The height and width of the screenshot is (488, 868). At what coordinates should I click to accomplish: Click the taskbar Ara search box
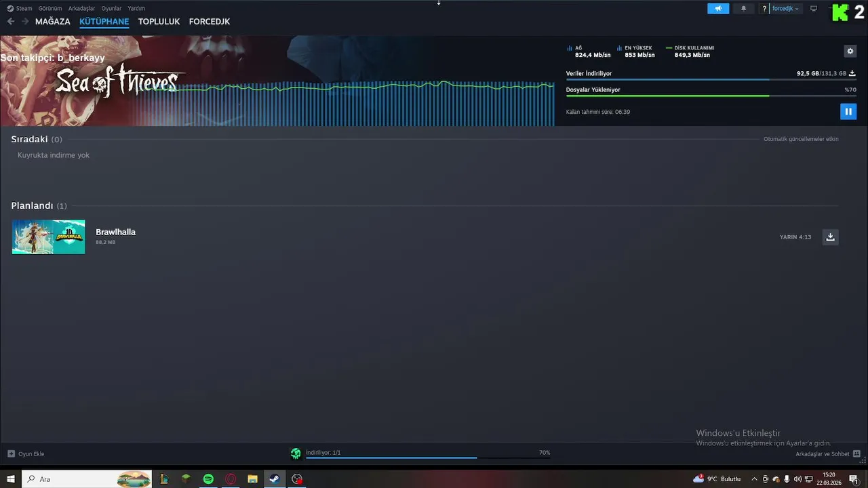[x=87, y=479]
